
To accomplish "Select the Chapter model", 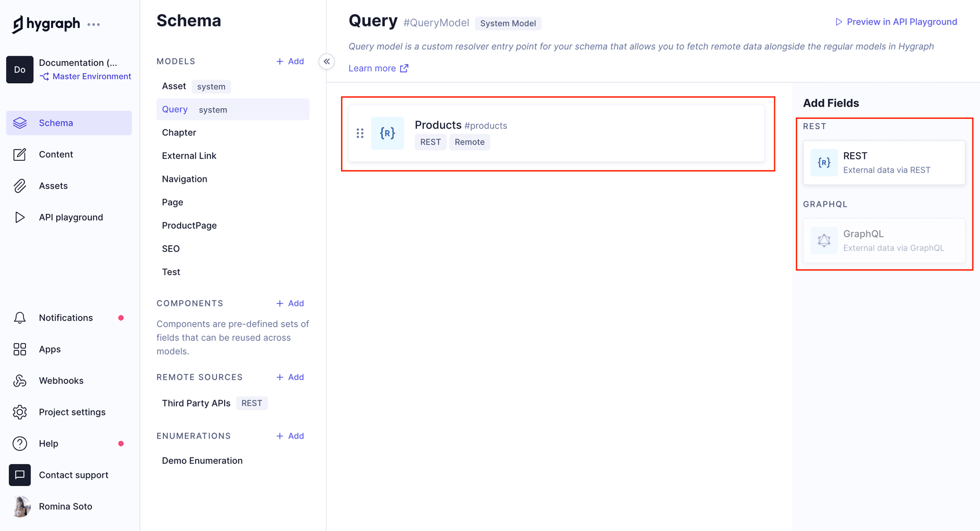I will click(x=233, y=133).
